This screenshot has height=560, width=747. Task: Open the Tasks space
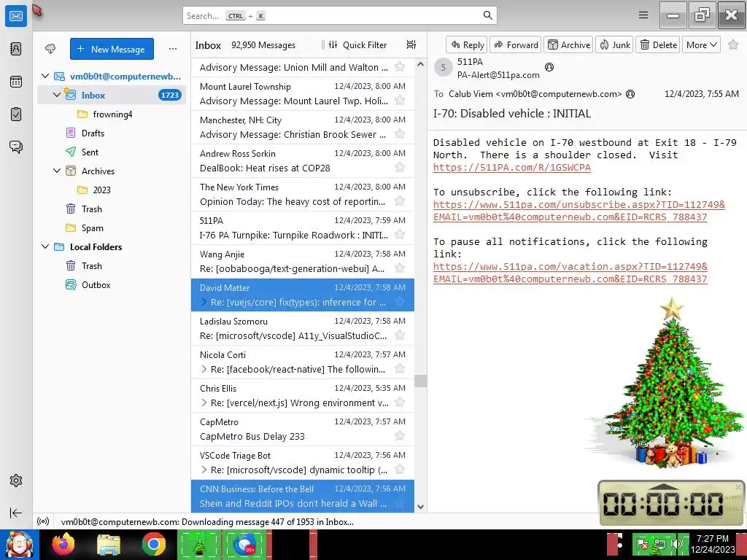click(16, 114)
